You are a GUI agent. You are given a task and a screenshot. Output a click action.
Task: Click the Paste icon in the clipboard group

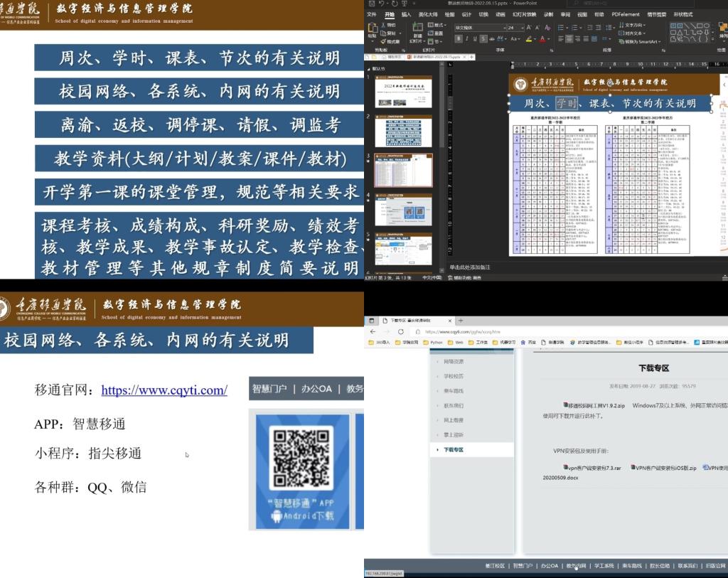373,30
